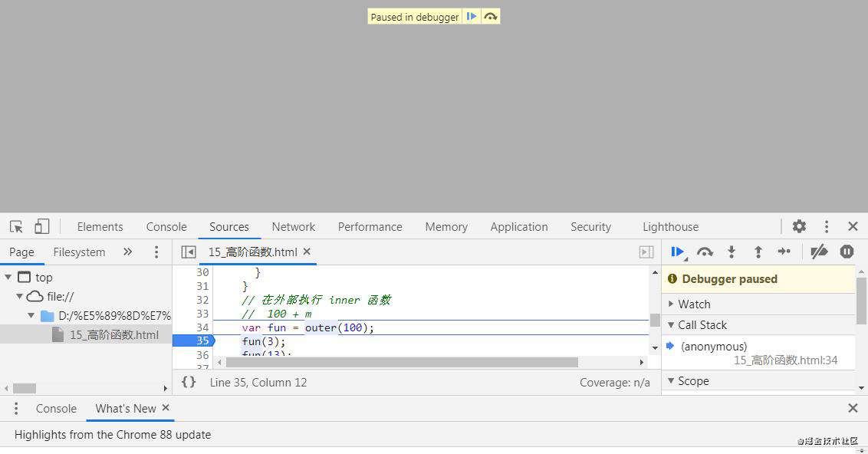Open the Lighthouse tab

coord(670,227)
